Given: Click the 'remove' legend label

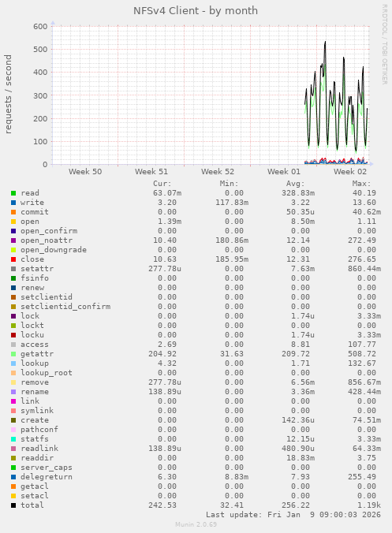Looking at the screenshot, I should click(35, 382).
